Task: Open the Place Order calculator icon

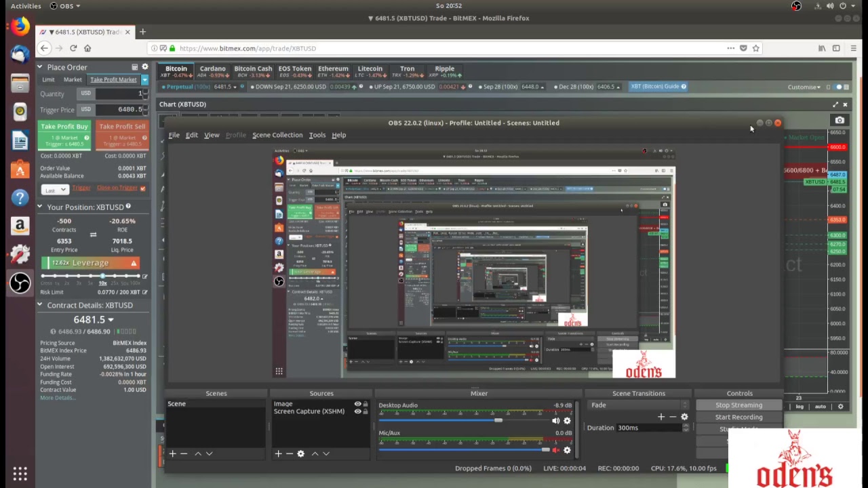Action: click(134, 67)
